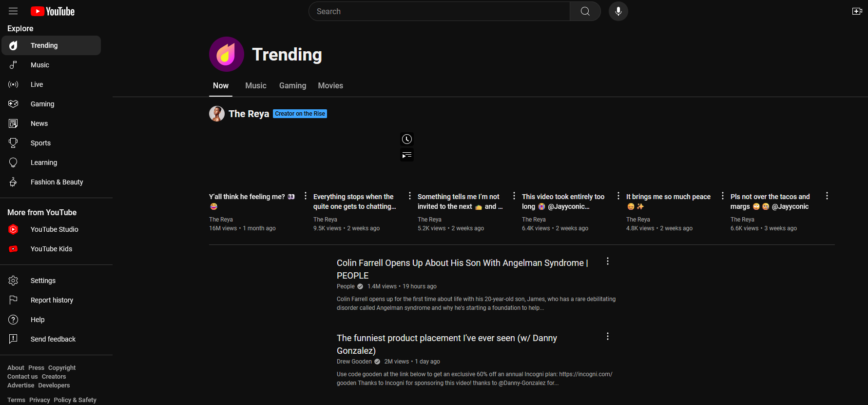Click the Settings gear icon

pos(14,281)
